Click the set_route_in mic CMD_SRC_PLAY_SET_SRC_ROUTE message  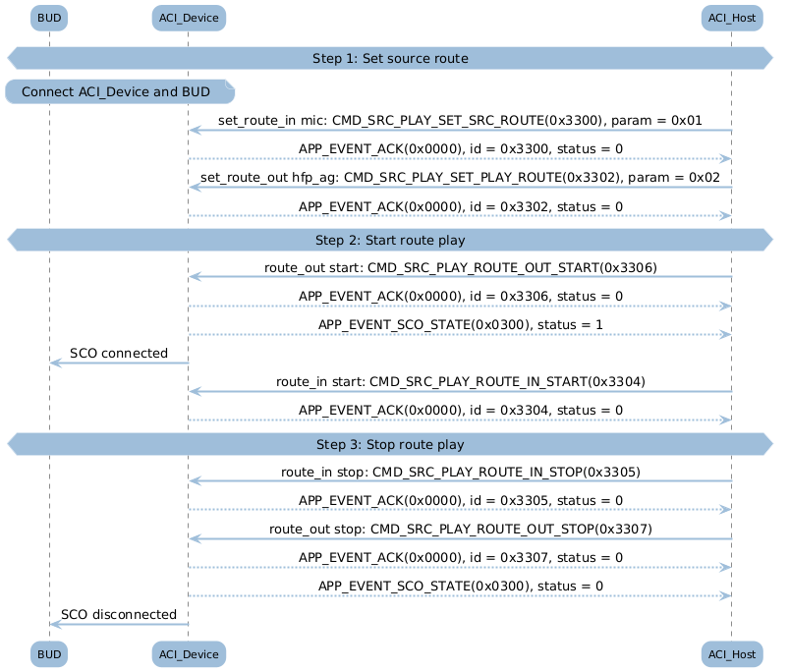[x=460, y=121]
